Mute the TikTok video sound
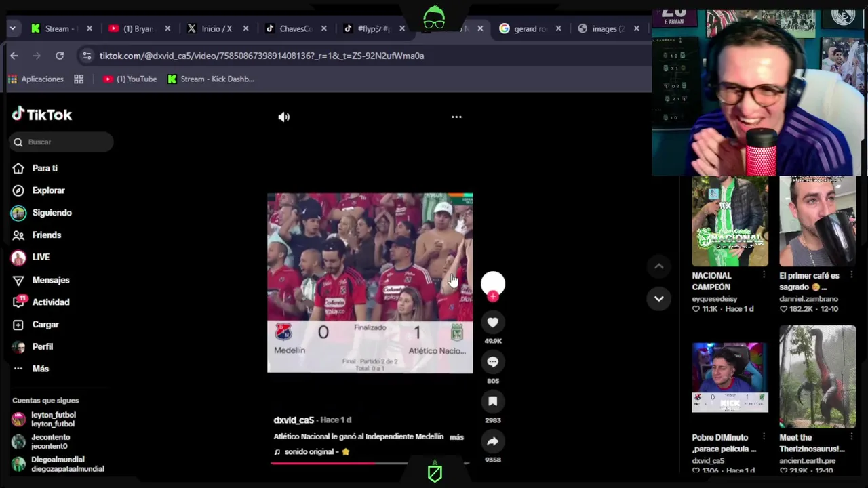 tap(284, 117)
